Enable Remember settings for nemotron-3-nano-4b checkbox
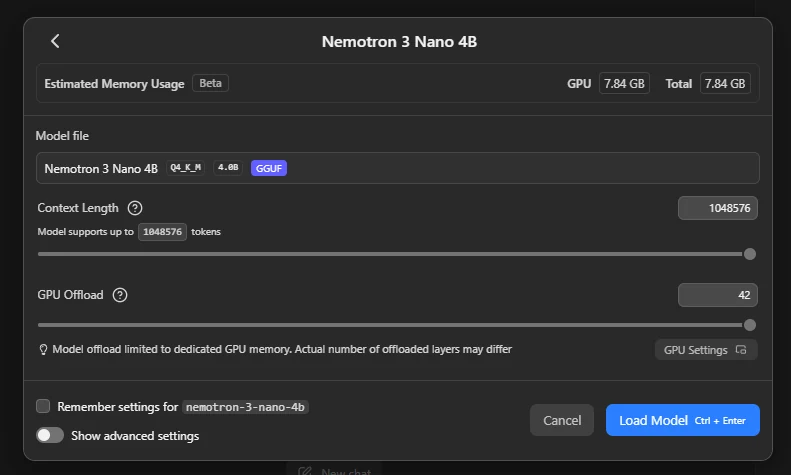Viewport: 791px width, 475px height. 43,406
